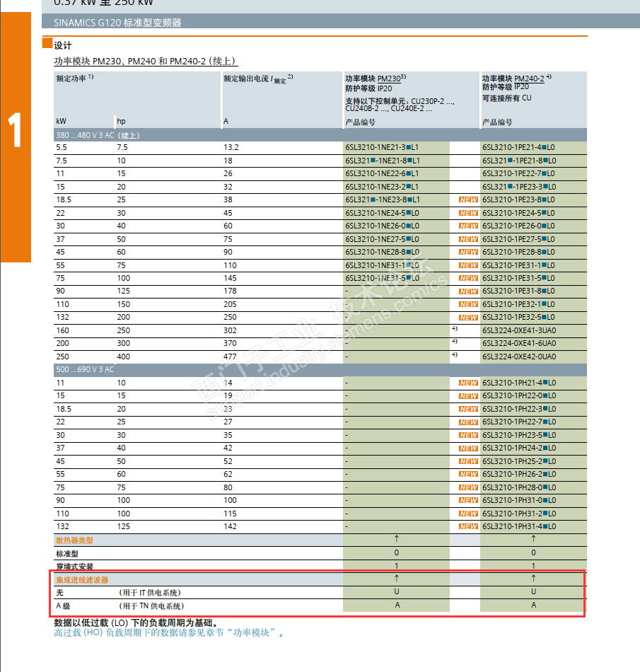Click the 功率模块 PM240-2 column header

click(x=533, y=100)
